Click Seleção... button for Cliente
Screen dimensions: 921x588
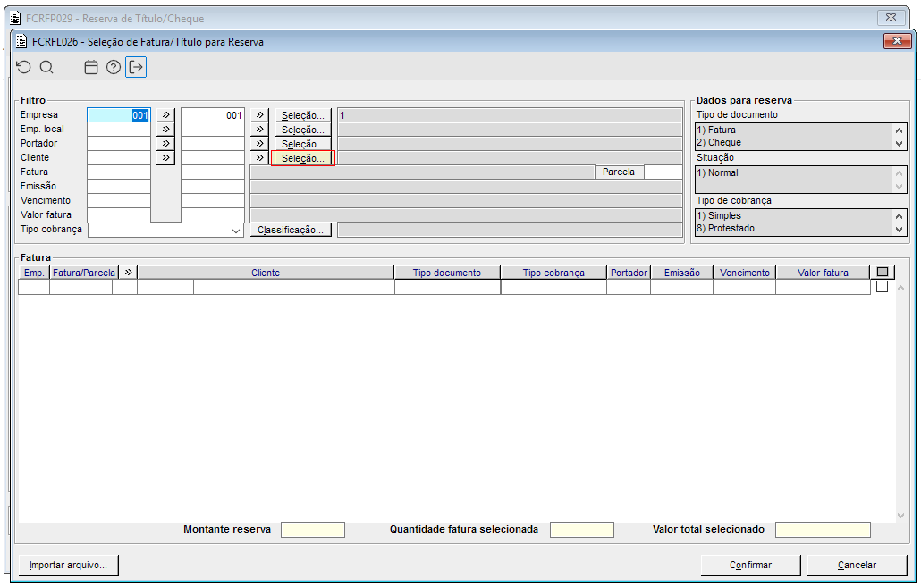303,158
